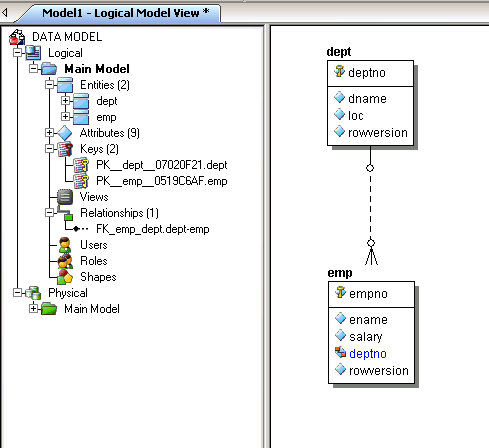
Task: Click the PK__emp__0519C6AF key icon
Action: 81,181
